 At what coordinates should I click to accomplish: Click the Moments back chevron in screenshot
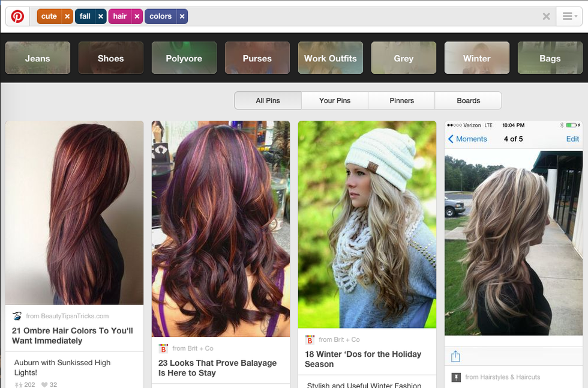(452, 139)
